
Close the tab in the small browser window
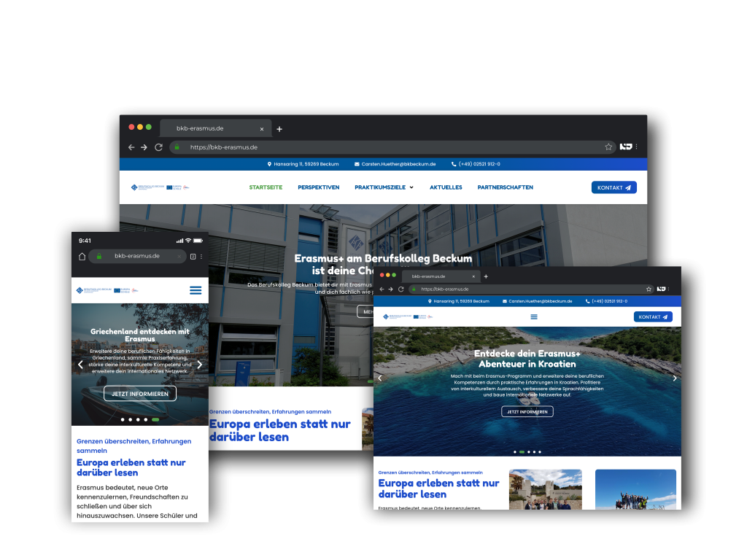point(473,276)
